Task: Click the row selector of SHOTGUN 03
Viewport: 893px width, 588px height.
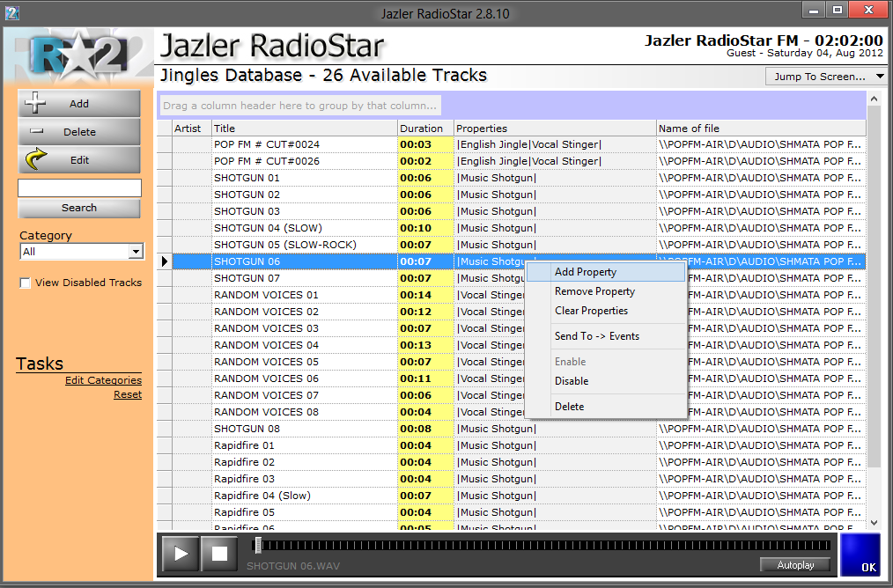Action: coord(165,211)
